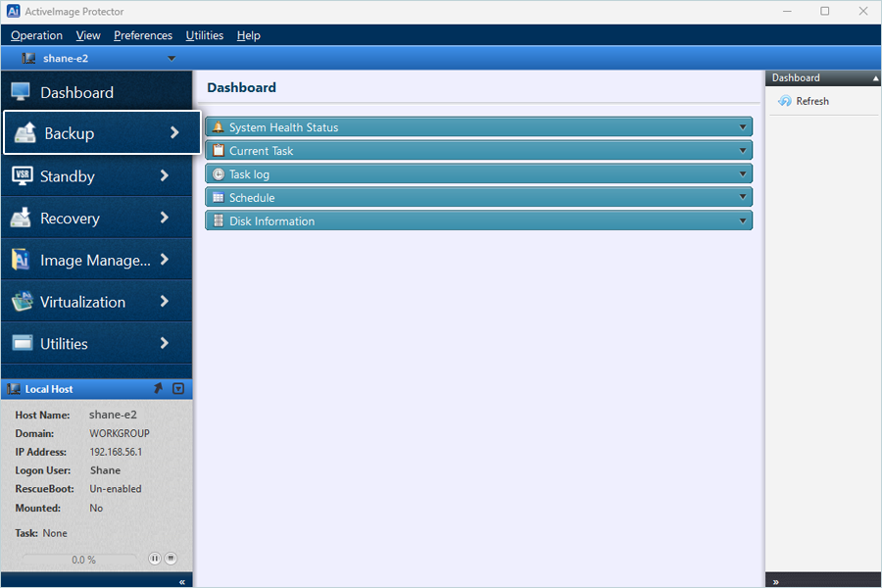882x588 pixels.
Task: Open the shane-e2 host dropdown
Action: (171, 59)
